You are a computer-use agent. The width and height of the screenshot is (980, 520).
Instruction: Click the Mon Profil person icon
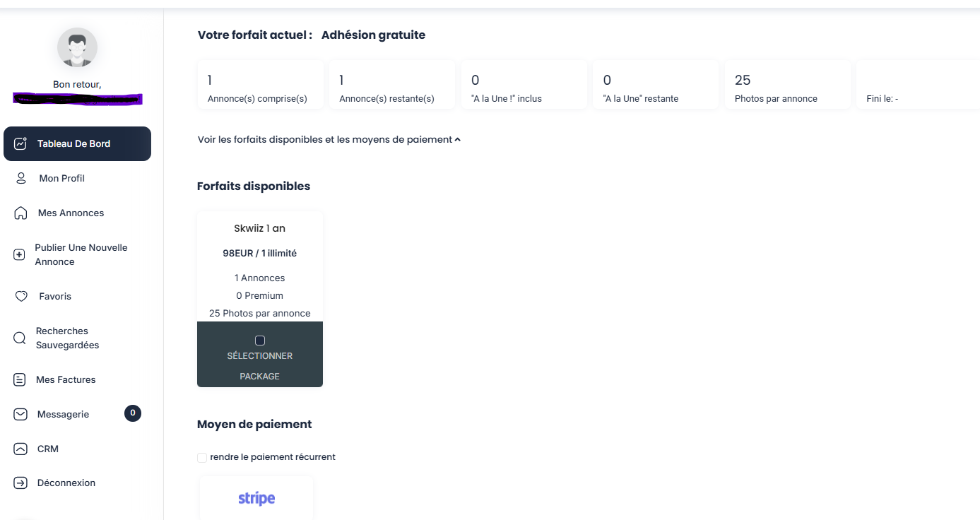[x=20, y=178]
